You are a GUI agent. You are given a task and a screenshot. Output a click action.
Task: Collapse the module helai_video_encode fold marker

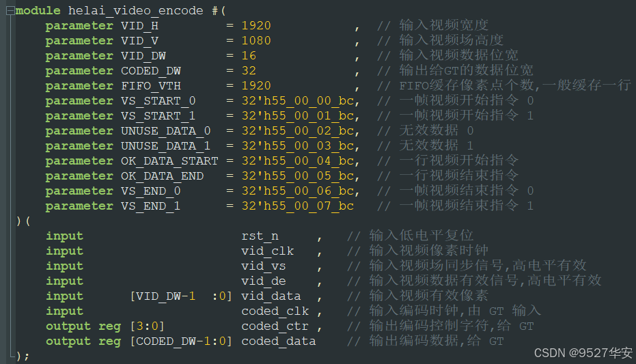(9, 10)
